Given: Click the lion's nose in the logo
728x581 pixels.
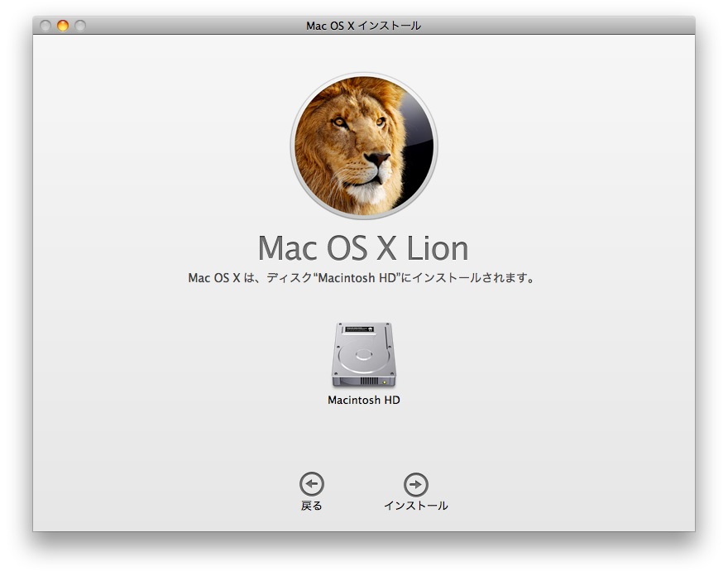Looking at the screenshot, I should [x=376, y=158].
